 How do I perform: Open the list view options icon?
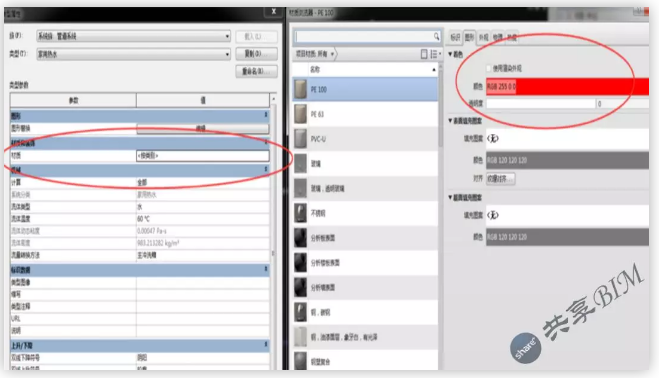pos(435,54)
